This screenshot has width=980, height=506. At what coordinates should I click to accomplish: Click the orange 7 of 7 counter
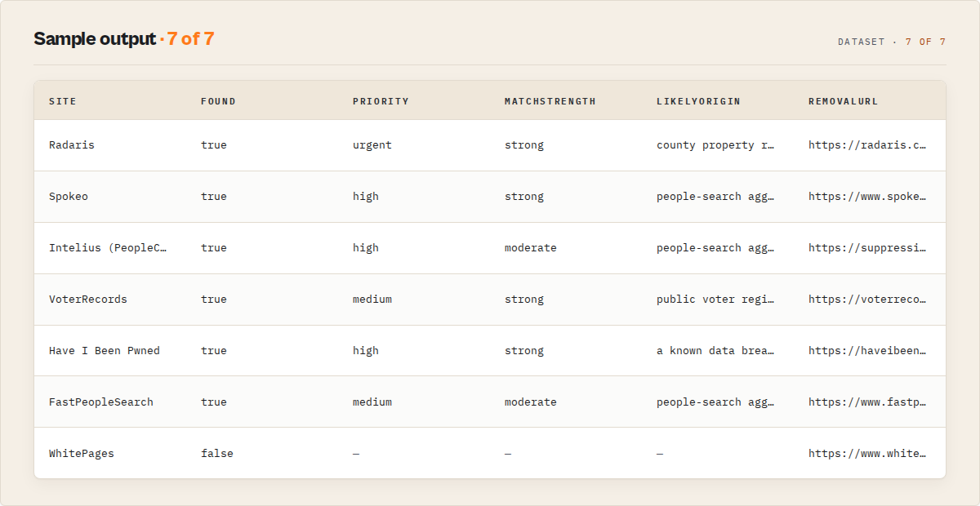tap(190, 39)
